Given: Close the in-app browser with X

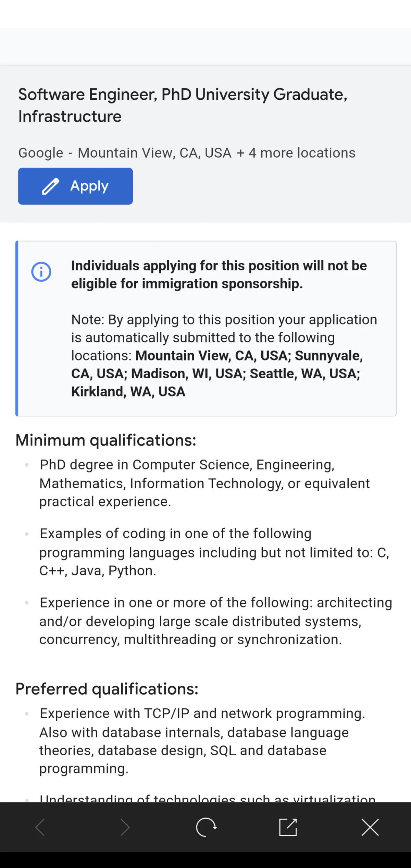Looking at the screenshot, I should (x=370, y=827).
